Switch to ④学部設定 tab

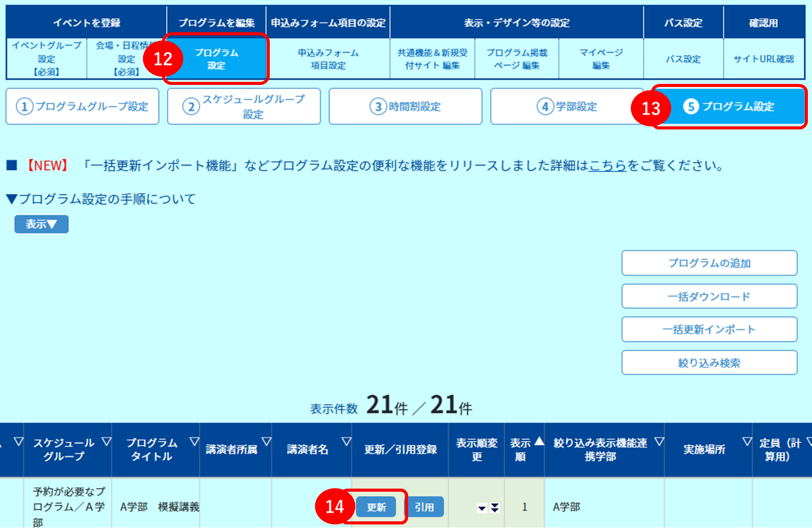pyautogui.click(x=567, y=106)
